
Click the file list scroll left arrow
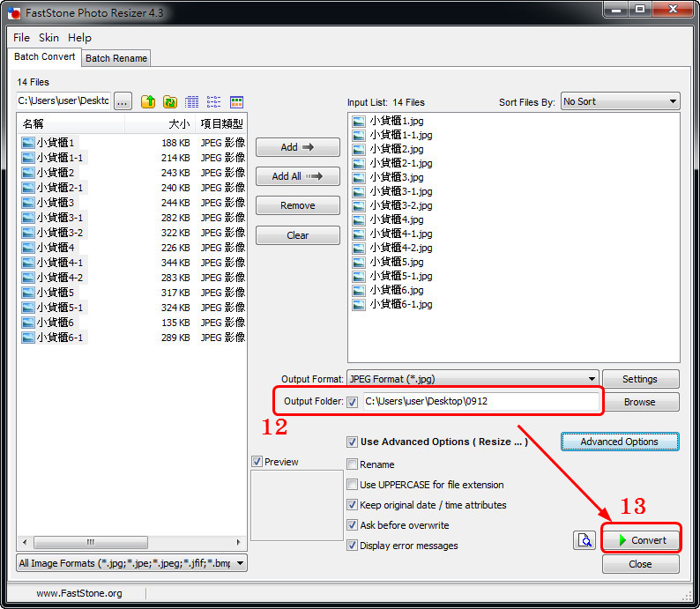(25, 543)
